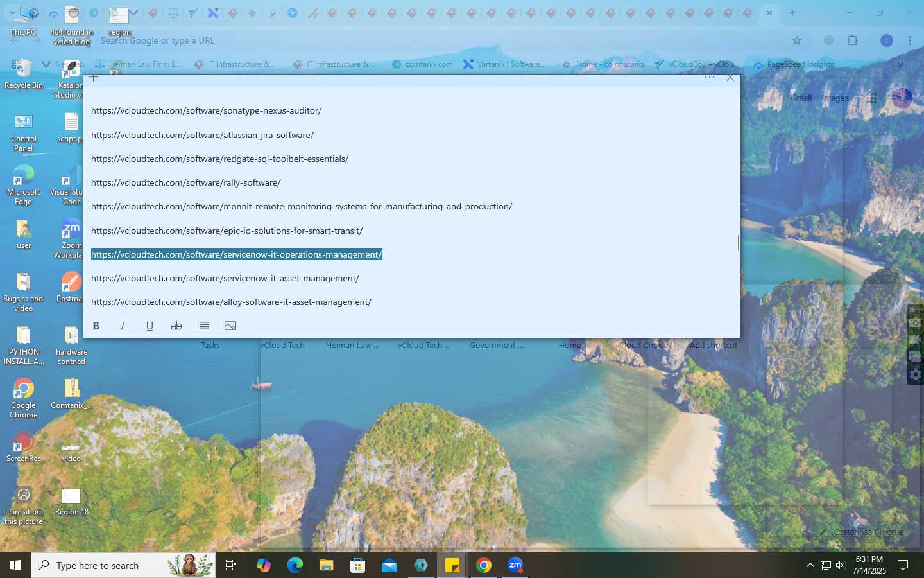Select the 404 found in vclod blog file
Screen dimensions: 924x578
pos(72,26)
